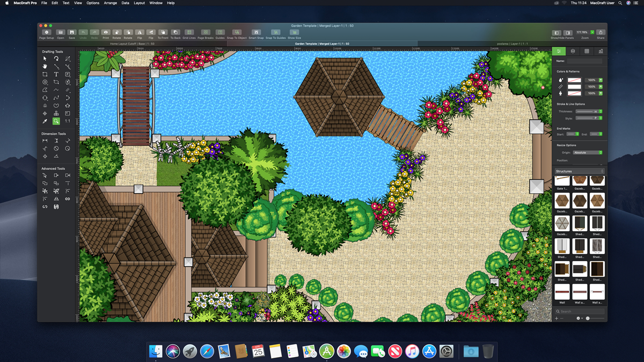Click the Save toolbar button
This screenshot has width=644, height=362.
click(72, 34)
